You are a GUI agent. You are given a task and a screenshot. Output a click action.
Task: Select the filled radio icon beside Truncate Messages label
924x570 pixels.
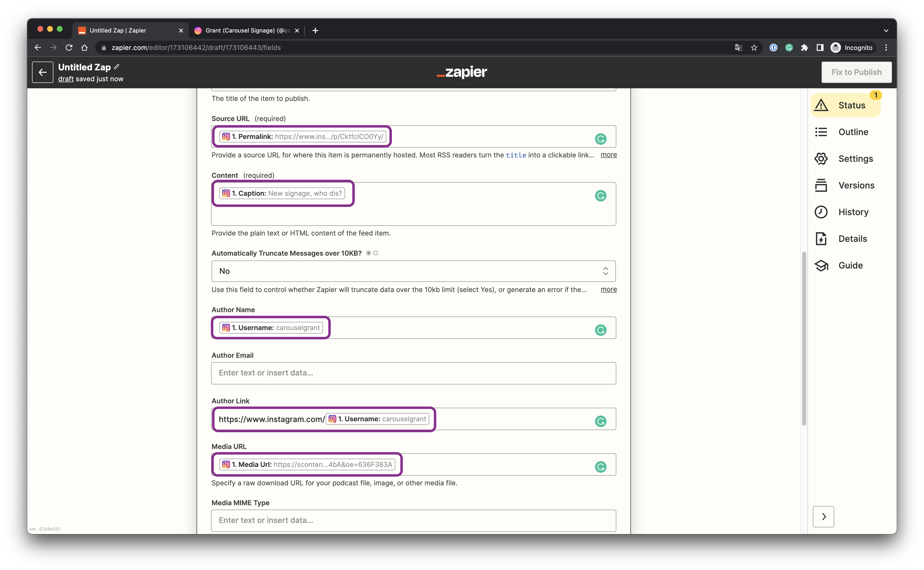(369, 253)
